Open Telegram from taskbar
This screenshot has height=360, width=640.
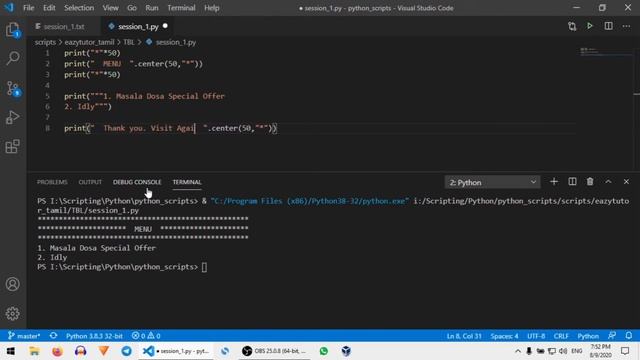pyautogui.click(x=127, y=351)
